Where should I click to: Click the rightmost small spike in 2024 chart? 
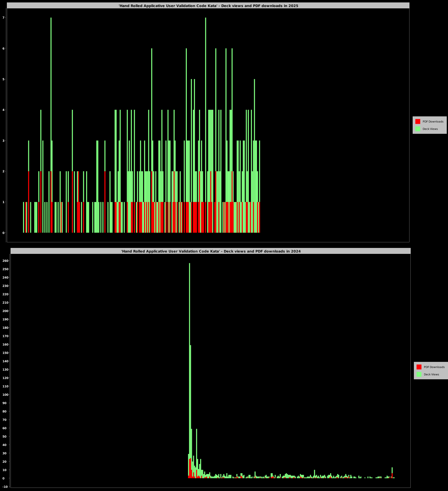click(392, 473)
